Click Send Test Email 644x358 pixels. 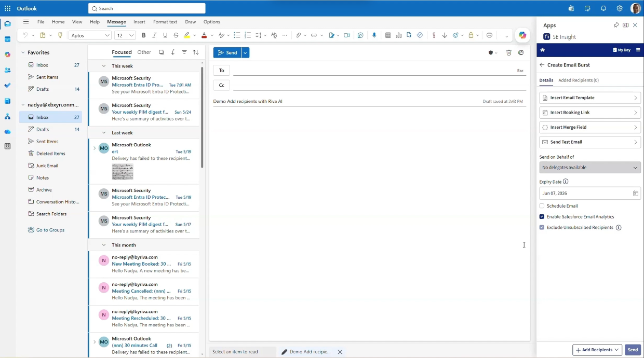[x=590, y=142]
